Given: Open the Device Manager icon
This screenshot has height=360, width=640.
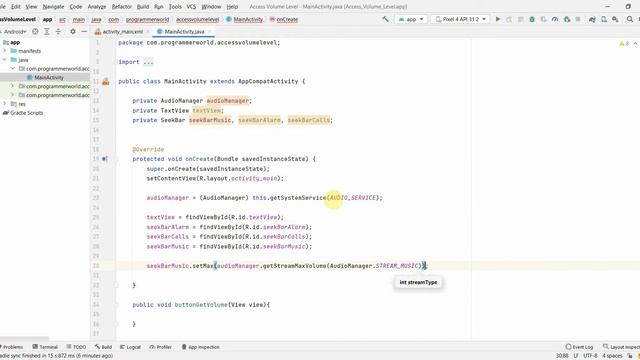Looking at the screenshot, I should [x=604, y=19].
